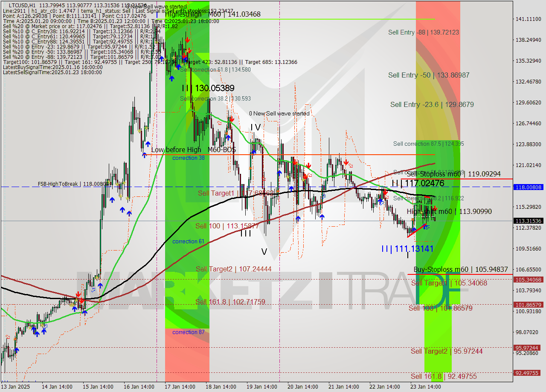This screenshot has height=392, width=546.
Task: Click the 126.74460 price axis value
Action: 529,123
